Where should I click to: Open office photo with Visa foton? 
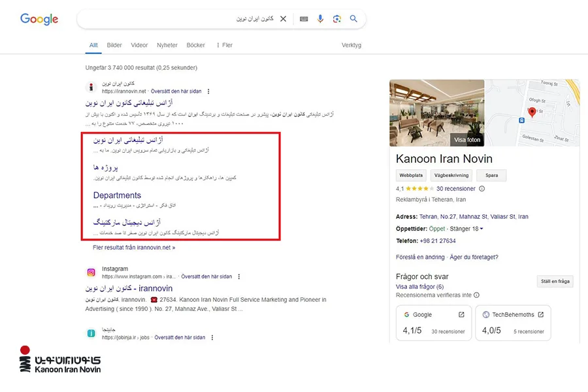(437, 113)
